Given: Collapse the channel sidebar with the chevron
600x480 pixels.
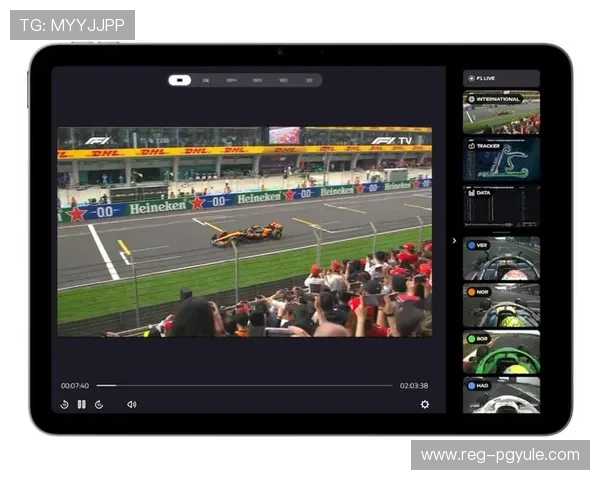Looking at the screenshot, I should coord(454,240).
